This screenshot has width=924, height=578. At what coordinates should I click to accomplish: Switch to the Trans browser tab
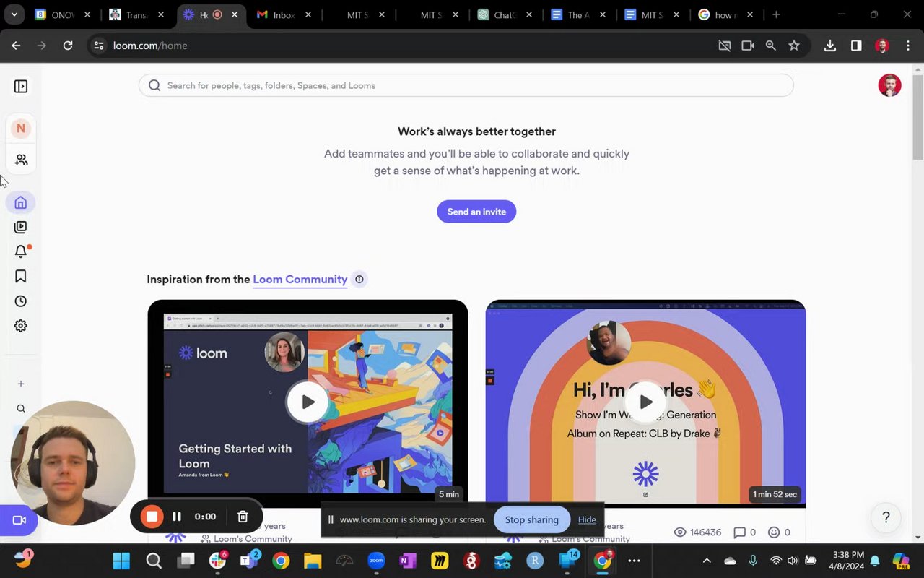click(137, 14)
